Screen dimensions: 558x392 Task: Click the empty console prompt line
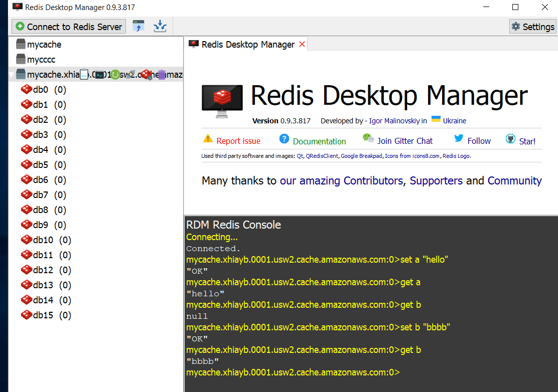(293, 372)
